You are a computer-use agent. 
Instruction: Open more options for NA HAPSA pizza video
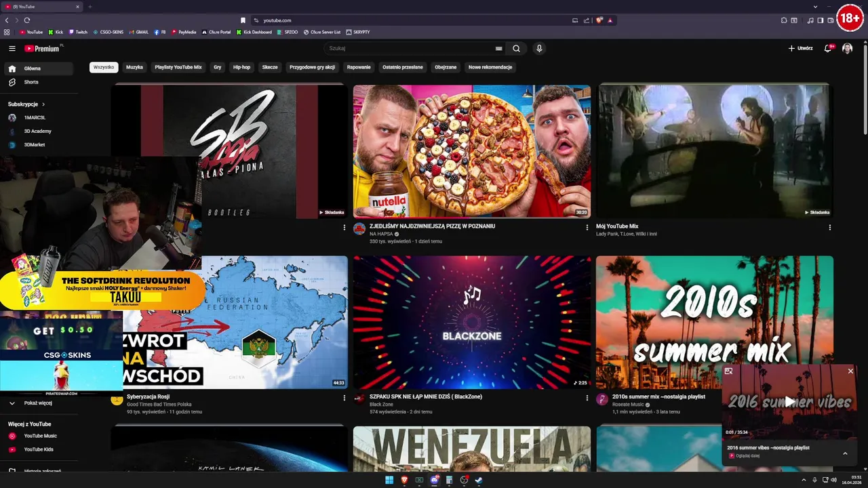pos(587,228)
